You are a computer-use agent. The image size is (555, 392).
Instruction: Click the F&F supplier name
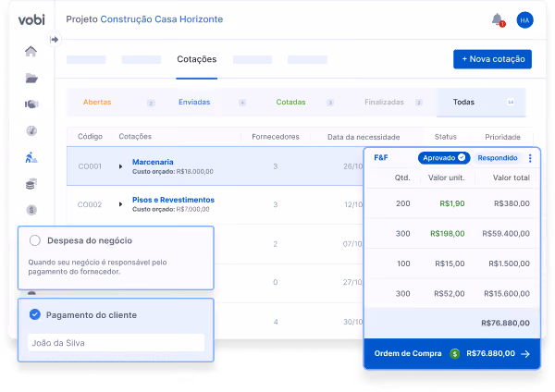[381, 158]
